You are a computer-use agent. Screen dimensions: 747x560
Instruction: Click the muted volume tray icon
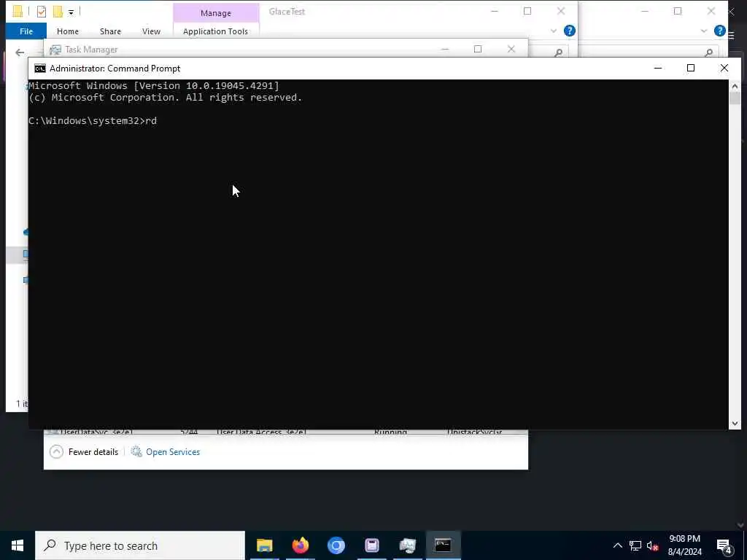click(x=652, y=545)
